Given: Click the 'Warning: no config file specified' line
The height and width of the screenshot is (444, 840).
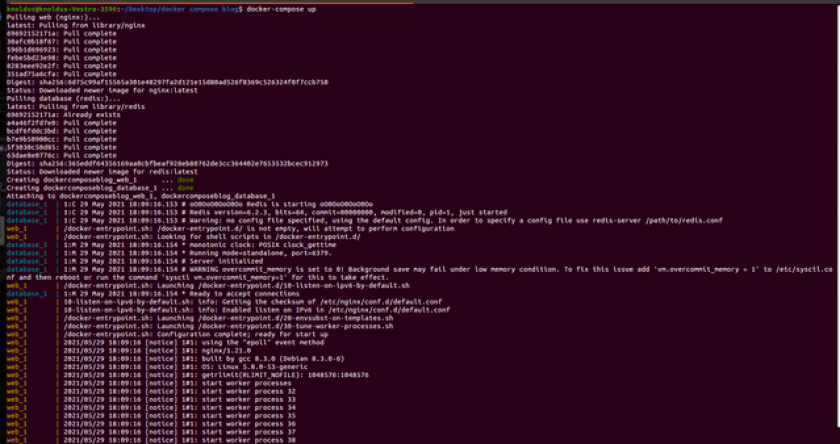Looking at the screenshot, I should pos(365,220).
